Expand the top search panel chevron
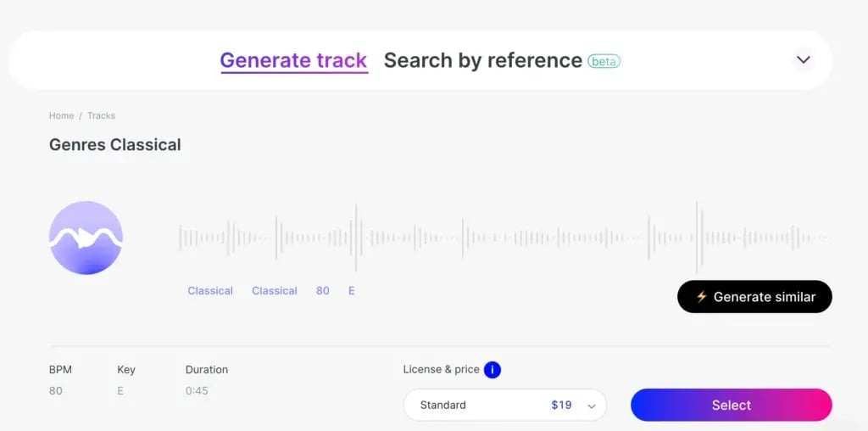Viewport: 868px width, 431px height. 803,60
